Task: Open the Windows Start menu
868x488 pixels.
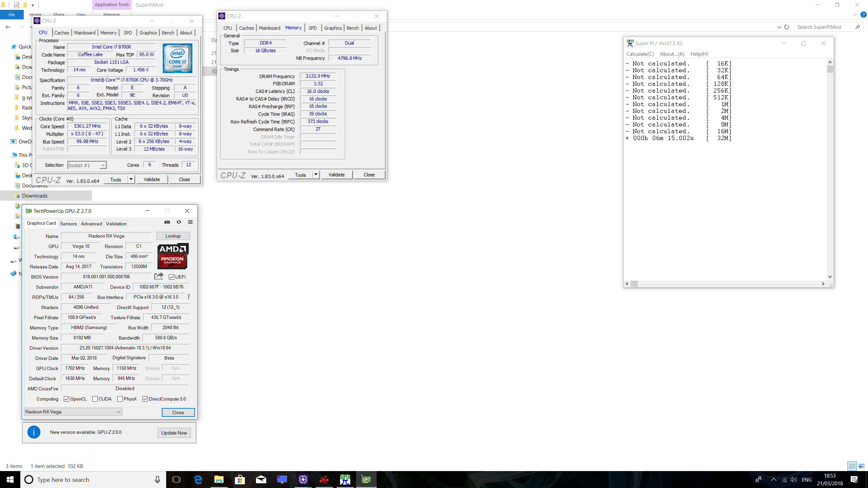Action: [x=10, y=480]
